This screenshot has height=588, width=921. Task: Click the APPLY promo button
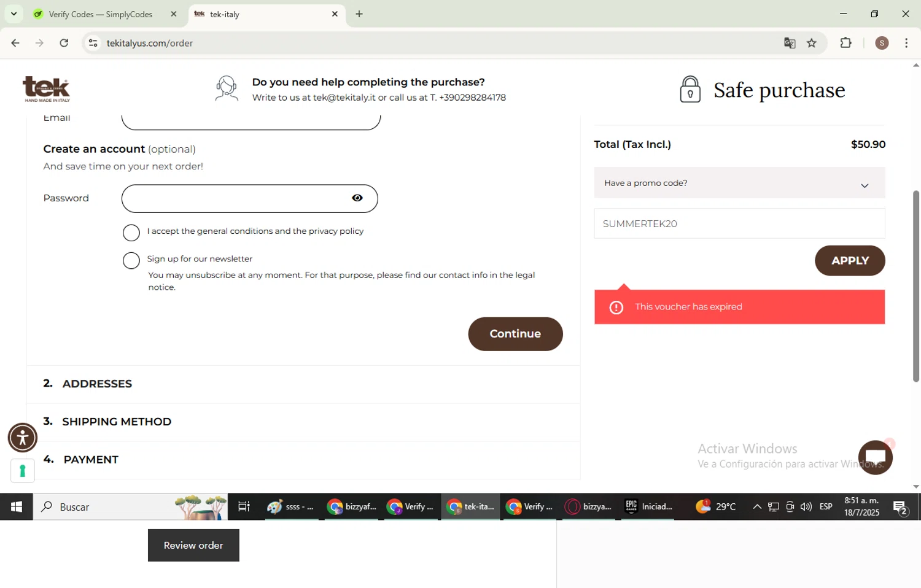[x=850, y=261]
